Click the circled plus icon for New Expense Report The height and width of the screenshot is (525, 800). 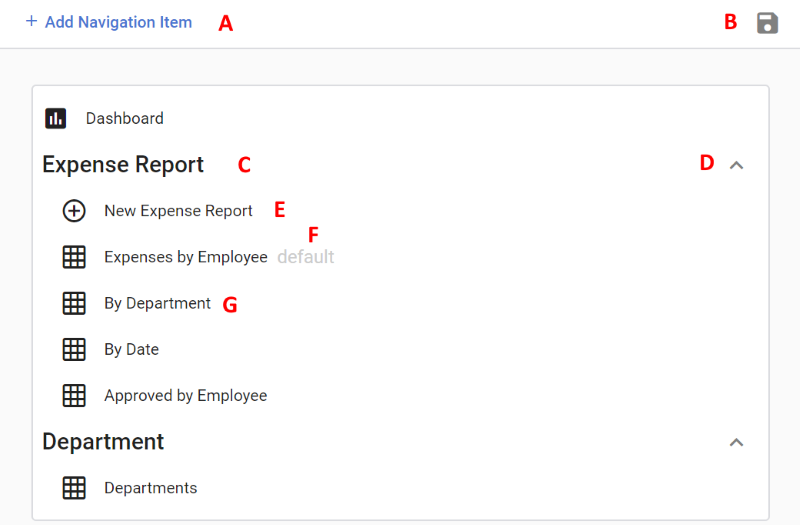pos(74,211)
